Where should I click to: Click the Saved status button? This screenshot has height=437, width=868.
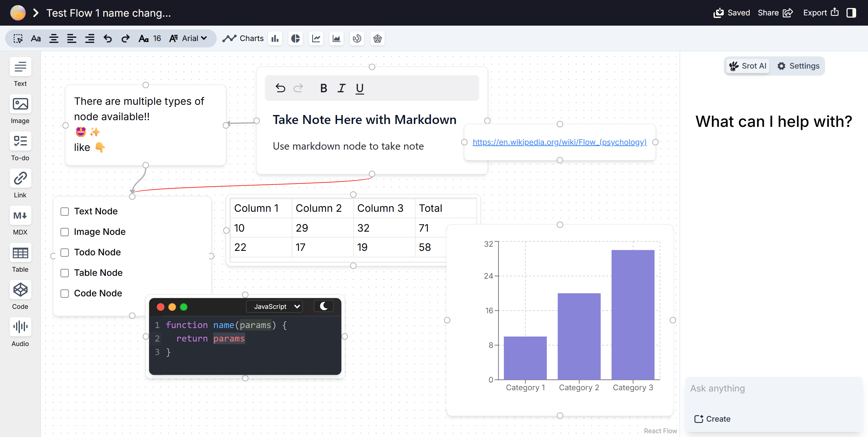pos(731,13)
